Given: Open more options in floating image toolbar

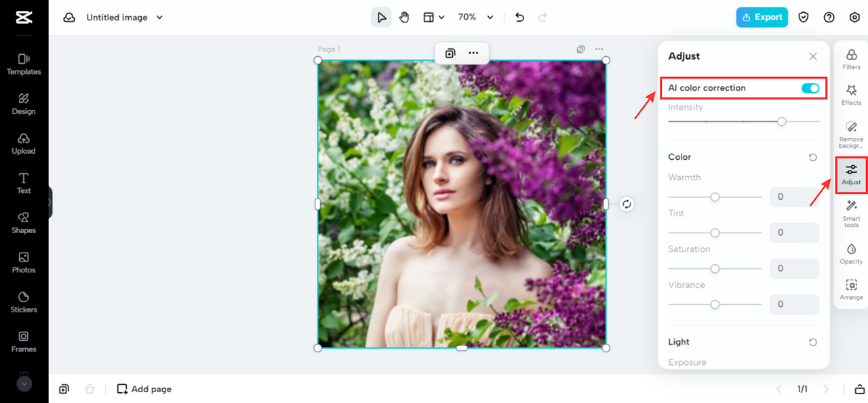Looking at the screenshot, I should point(473,53).
